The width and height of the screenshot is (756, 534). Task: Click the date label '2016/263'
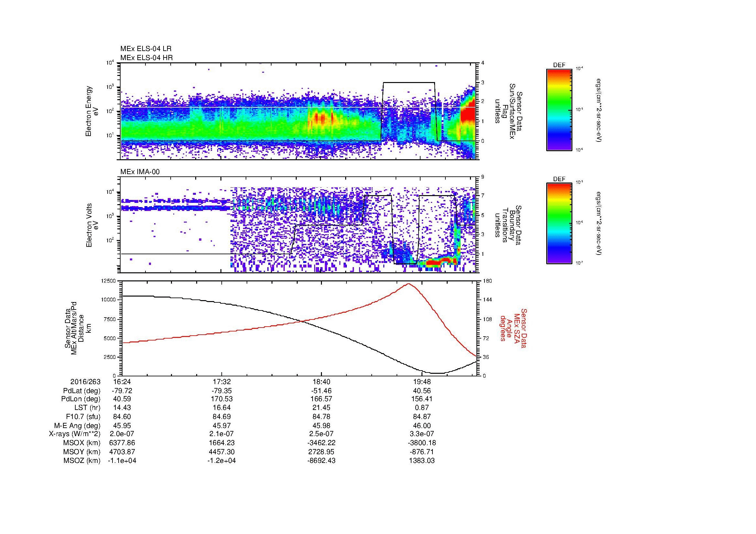coord(85,382)
